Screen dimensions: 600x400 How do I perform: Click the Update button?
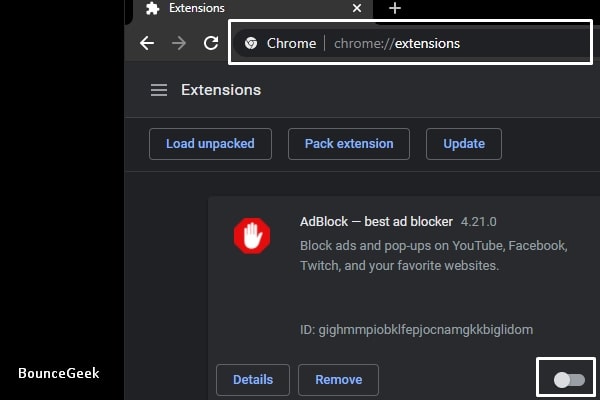tap(464, 144)
